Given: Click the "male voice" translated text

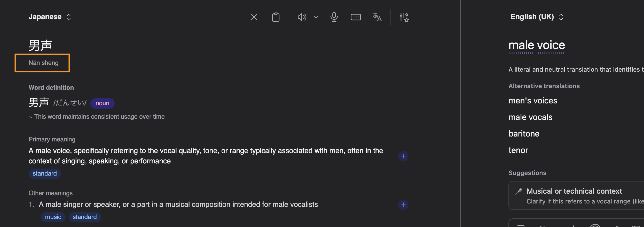Looking at the screenshot, I should tap(537, 45).
